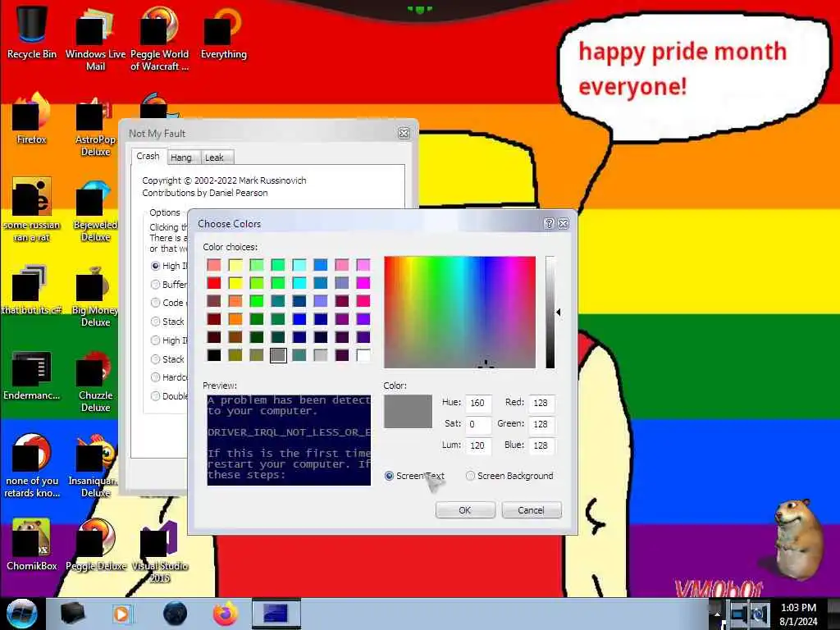Image resolution: width=840 pixels, height=630 pixels.
Task: Pick the black swatch in color choices
Action: [x=214, y=355]
